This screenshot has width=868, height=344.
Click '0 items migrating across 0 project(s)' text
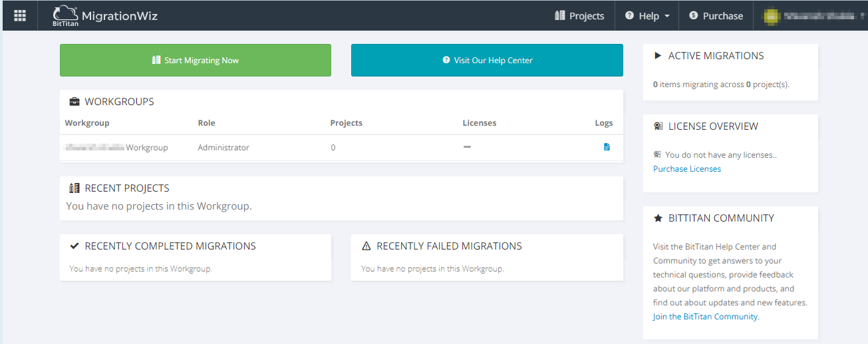(x=721, y=85)
